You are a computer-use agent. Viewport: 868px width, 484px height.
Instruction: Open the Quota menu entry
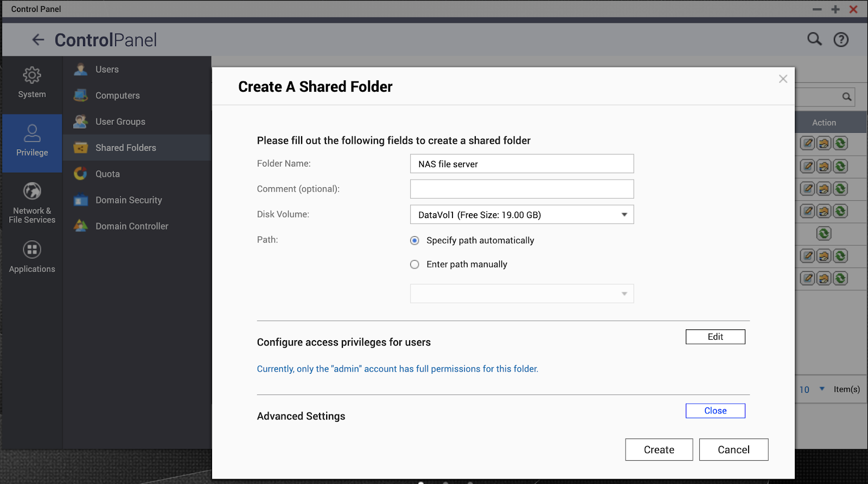[x=137, y=174]
